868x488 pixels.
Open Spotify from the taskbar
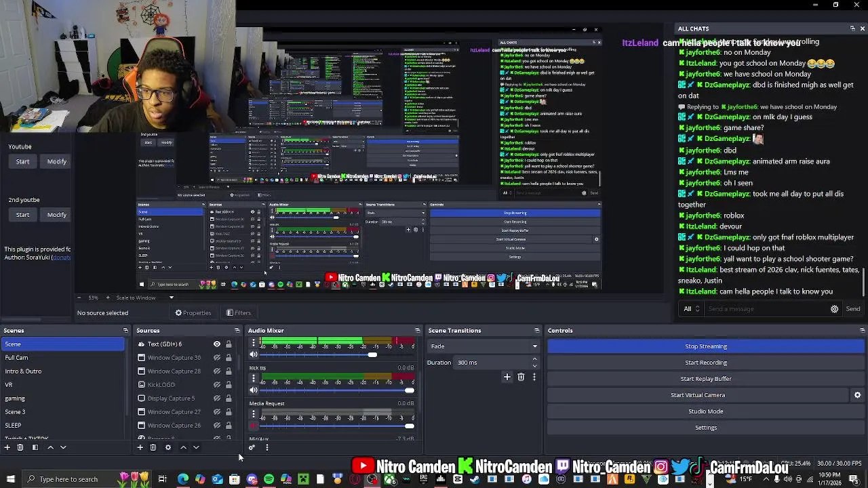269,479
